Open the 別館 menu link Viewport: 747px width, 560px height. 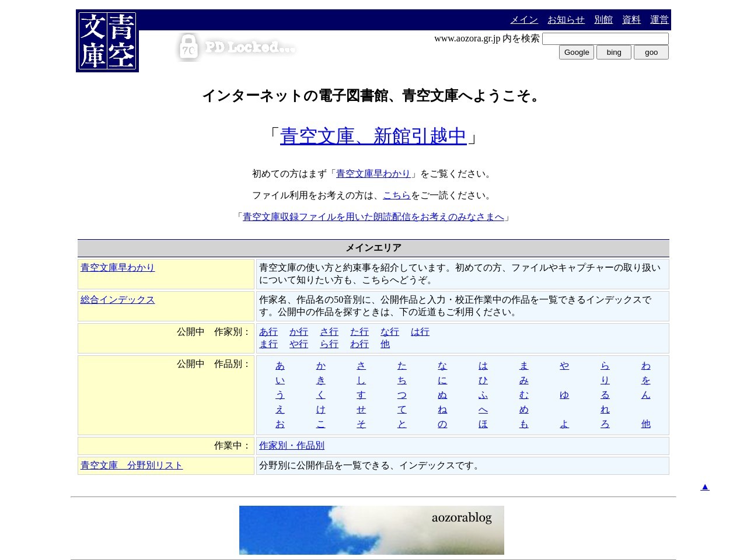[x=603, y=19]
